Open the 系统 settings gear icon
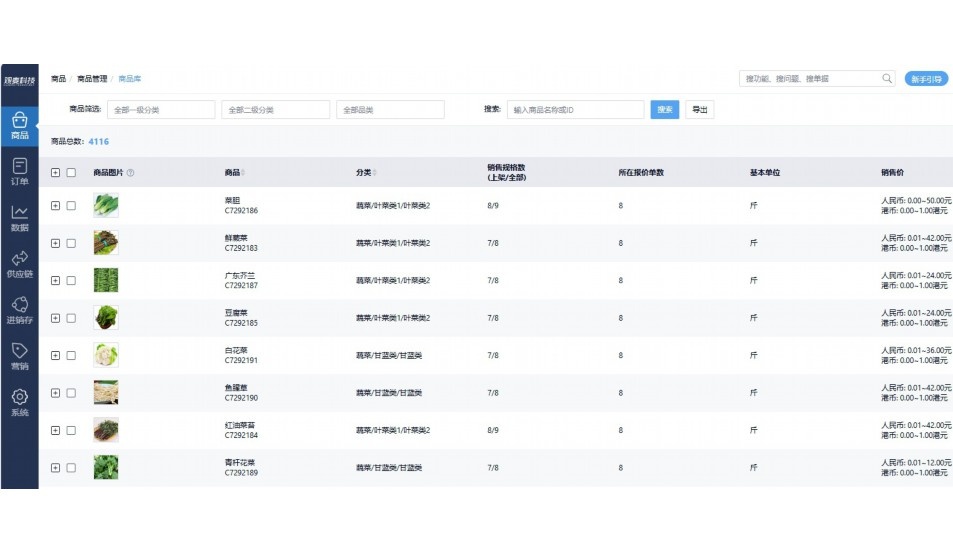This screenshot has height=553, width=953. pos(19,402)
